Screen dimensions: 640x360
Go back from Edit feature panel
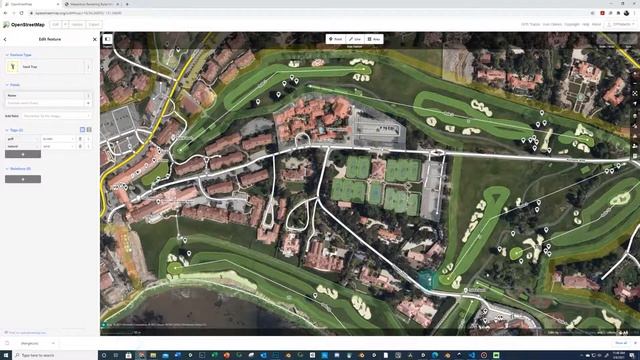coord(5,39)
